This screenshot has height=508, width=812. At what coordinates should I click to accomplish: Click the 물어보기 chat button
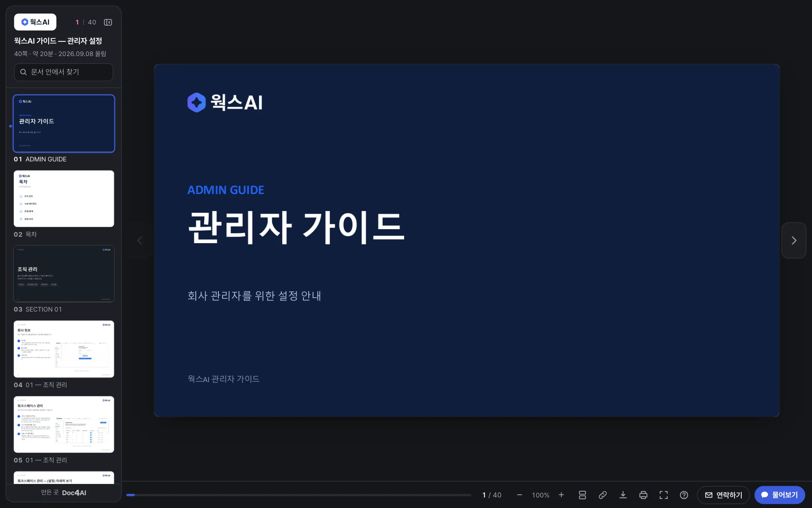tap(780, 495)
